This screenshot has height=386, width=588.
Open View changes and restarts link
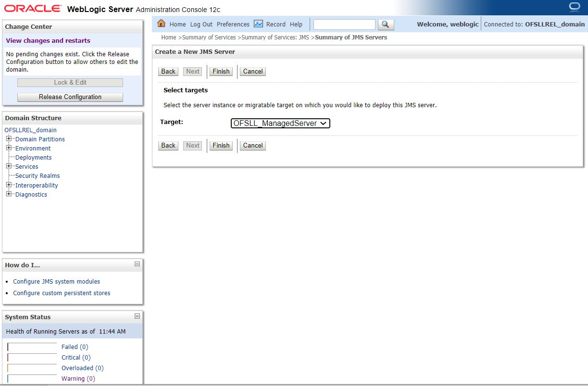(x=48, y=40)
